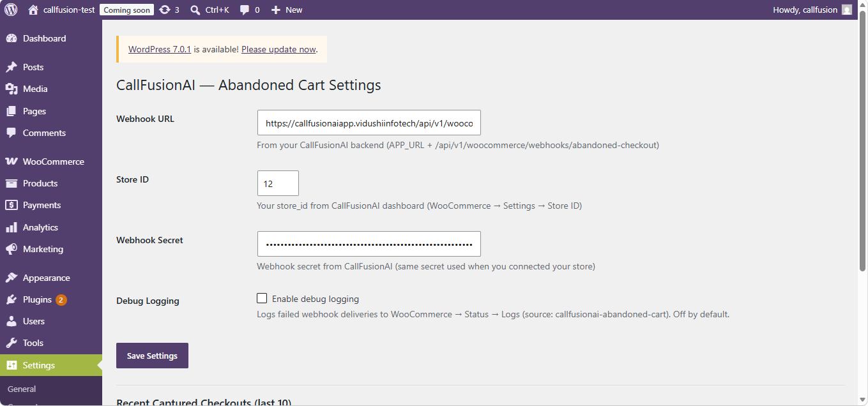Image resolution: width=868 pixels, height=406 pixels.
Task: Open the callfusion-test site home icon
Action: click(x=33, y=10)
